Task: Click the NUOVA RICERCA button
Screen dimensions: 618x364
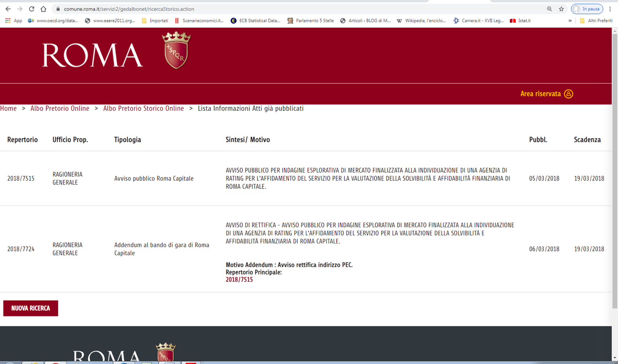Action: pyautogui.click(x=30, y=308)
